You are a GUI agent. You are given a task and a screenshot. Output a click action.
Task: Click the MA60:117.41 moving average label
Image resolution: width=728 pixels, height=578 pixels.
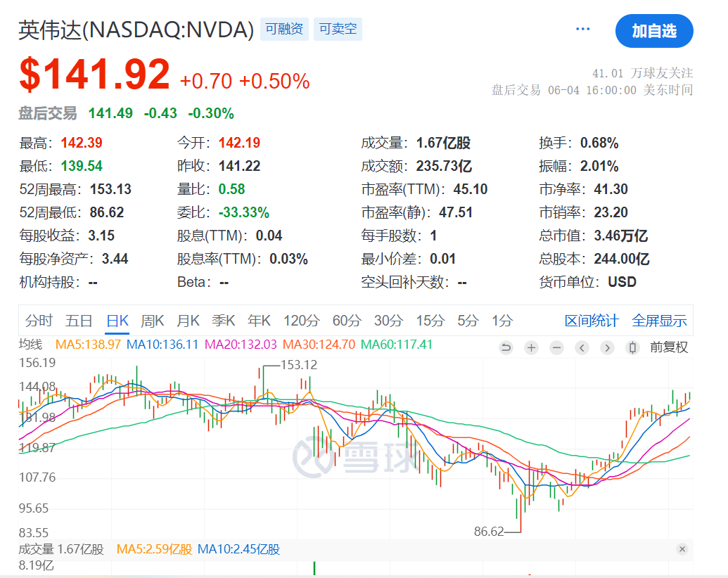(x=397, y=345)
